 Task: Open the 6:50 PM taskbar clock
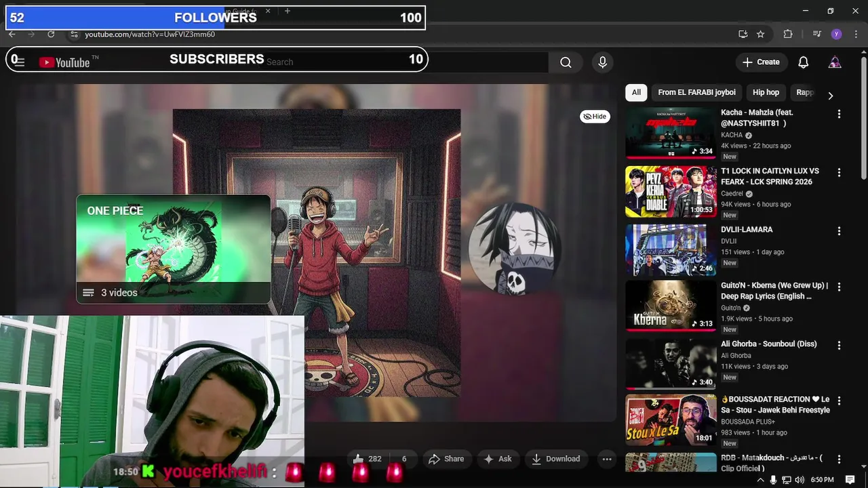click(822, 480)
